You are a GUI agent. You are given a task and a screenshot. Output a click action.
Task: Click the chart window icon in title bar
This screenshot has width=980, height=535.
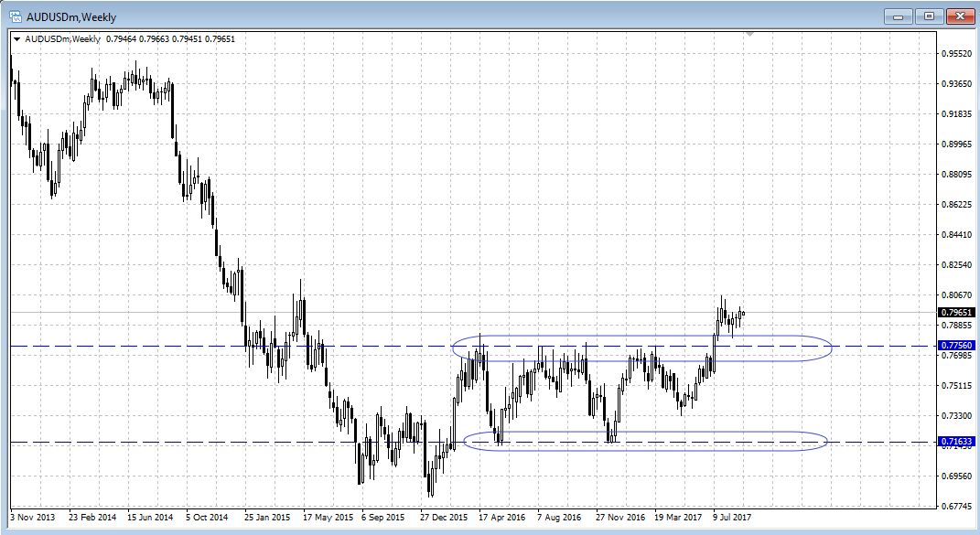[x=15, y=16]
